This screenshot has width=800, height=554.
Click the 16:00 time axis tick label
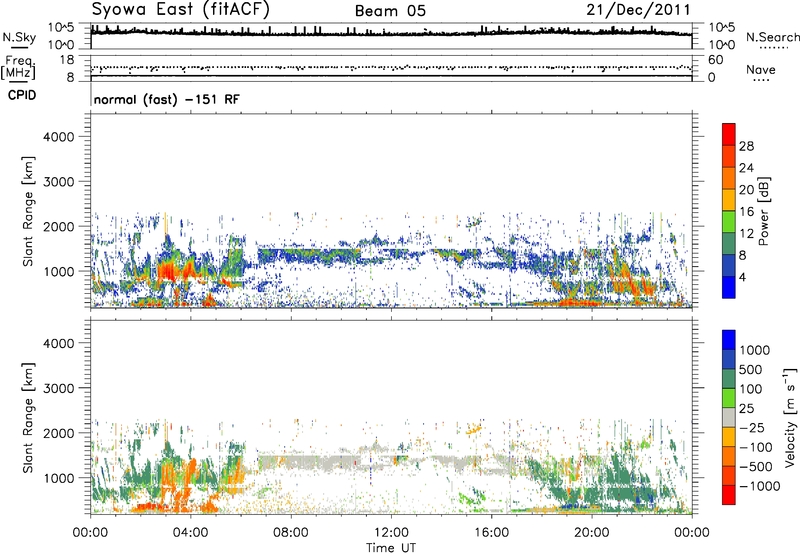(x=491, y=533)
